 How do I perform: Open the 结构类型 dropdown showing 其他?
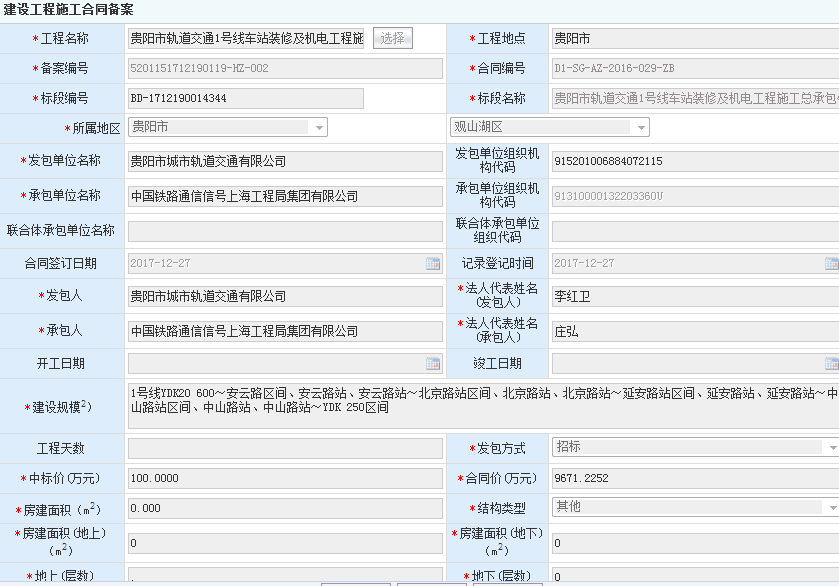(x=831, y=507)
